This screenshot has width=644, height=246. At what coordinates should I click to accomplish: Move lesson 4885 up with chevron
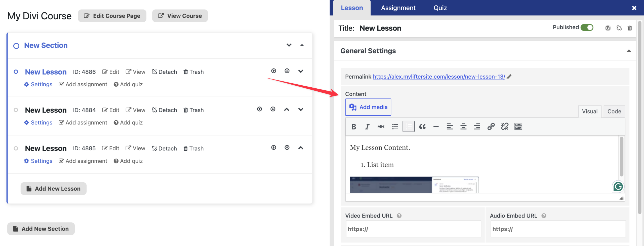(301, 148)
